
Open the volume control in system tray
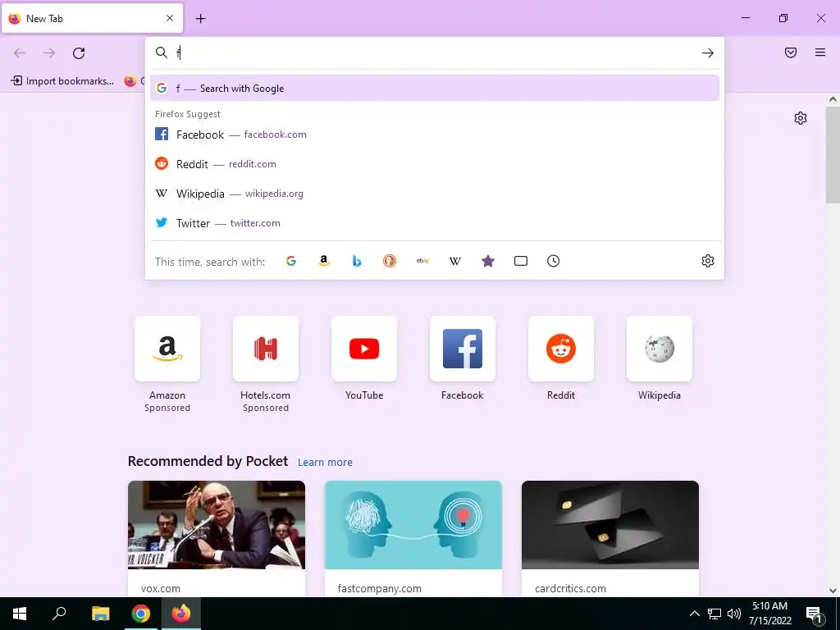pos(734,614)
